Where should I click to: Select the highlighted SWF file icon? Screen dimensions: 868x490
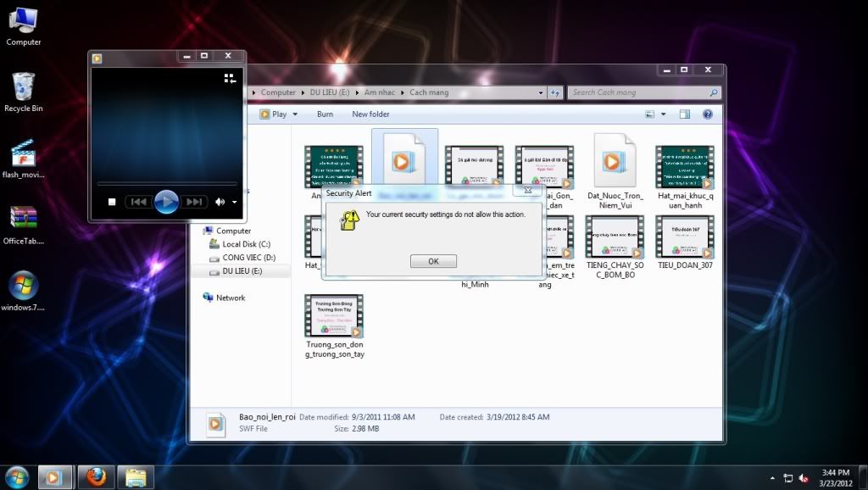point(404,160)
